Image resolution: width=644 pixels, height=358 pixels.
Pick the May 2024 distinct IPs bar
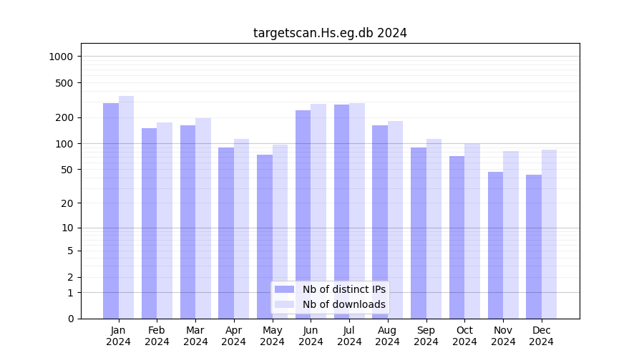(265, 236)
